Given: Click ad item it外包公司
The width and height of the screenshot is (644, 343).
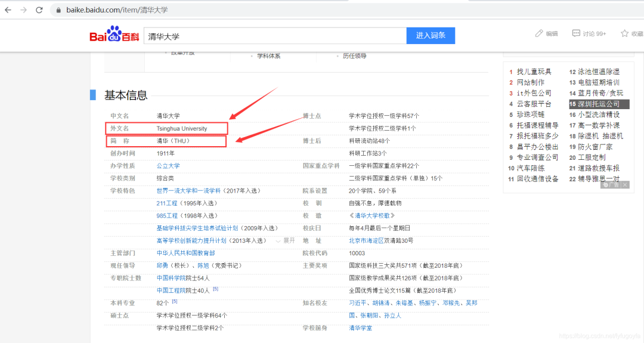Looking at the screenshot, I should coord(534,93).
